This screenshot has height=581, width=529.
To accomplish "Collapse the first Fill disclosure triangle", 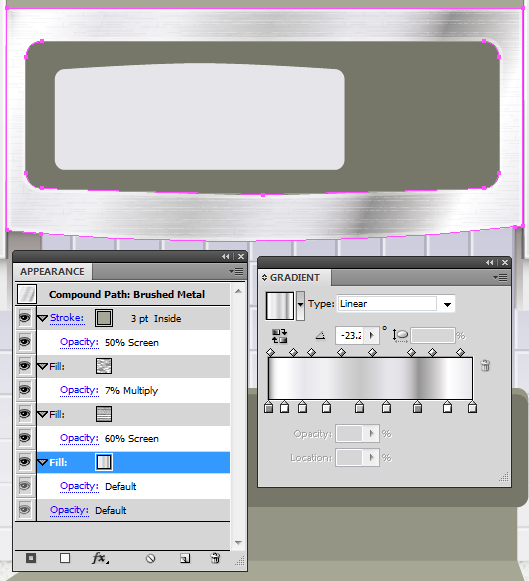I will [x=43, y=366].
